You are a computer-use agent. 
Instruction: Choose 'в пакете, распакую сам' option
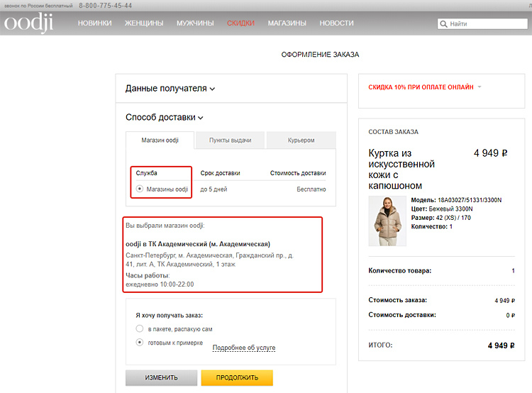coord(140,328)
